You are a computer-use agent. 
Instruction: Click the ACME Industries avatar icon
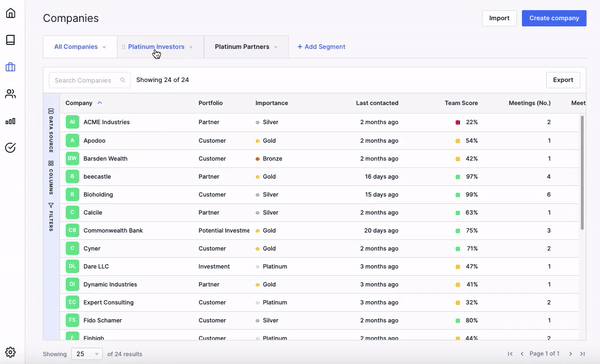point(72,122)
